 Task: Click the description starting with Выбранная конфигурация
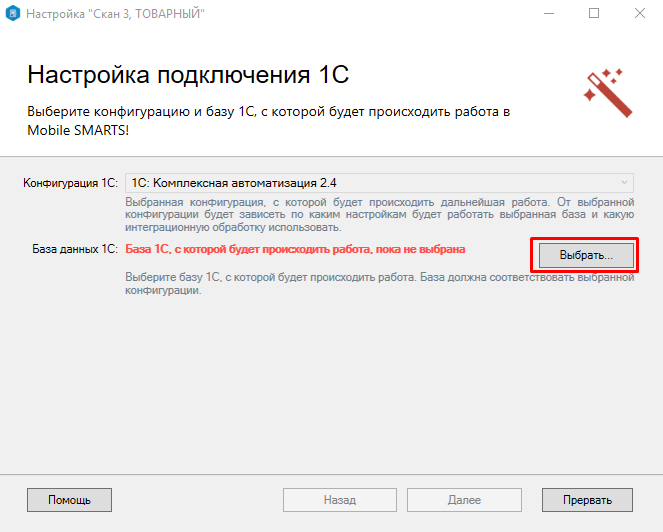[379, 214]
